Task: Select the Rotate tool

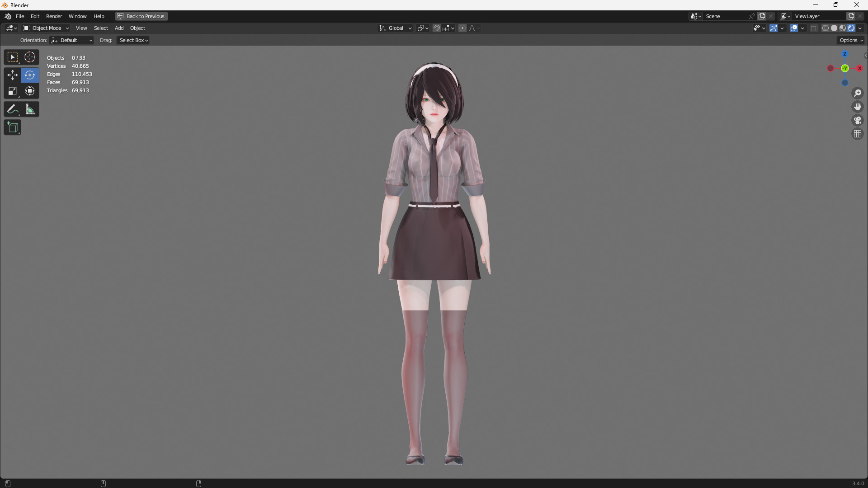Action: [x=30, y=75]
